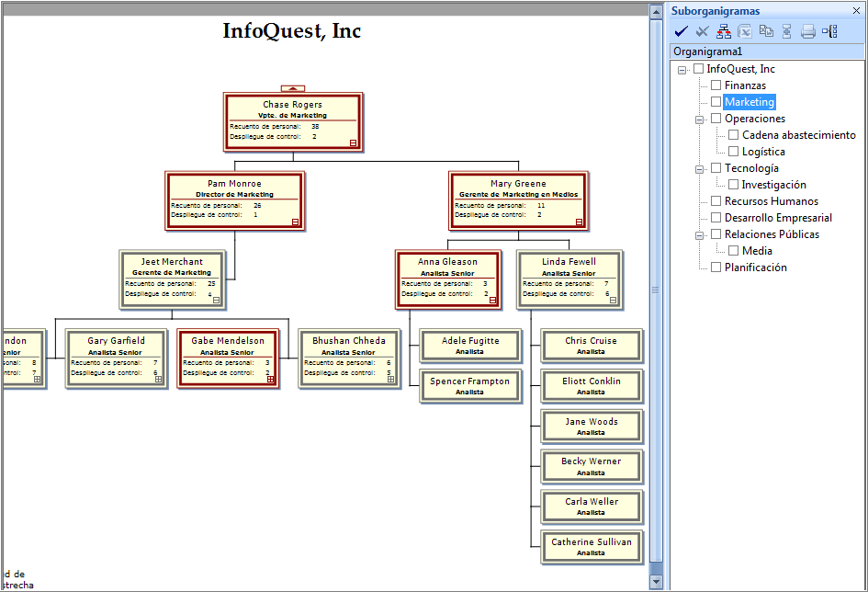Expand Gary Garfield's subordinates
This screenshot has height=592, width=868.
pos(159,379)
